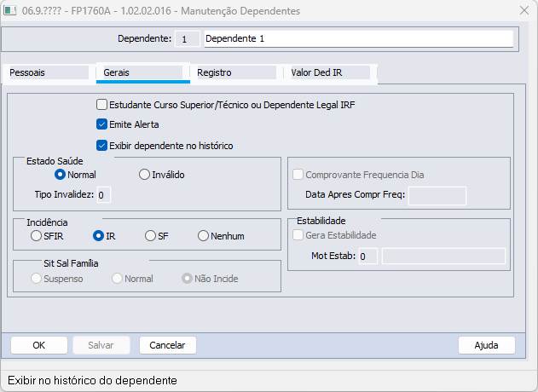Click the status bar text 'Exibir no histórico do dependente'
This screenshot has width=538, height=392.
point(92,380)
